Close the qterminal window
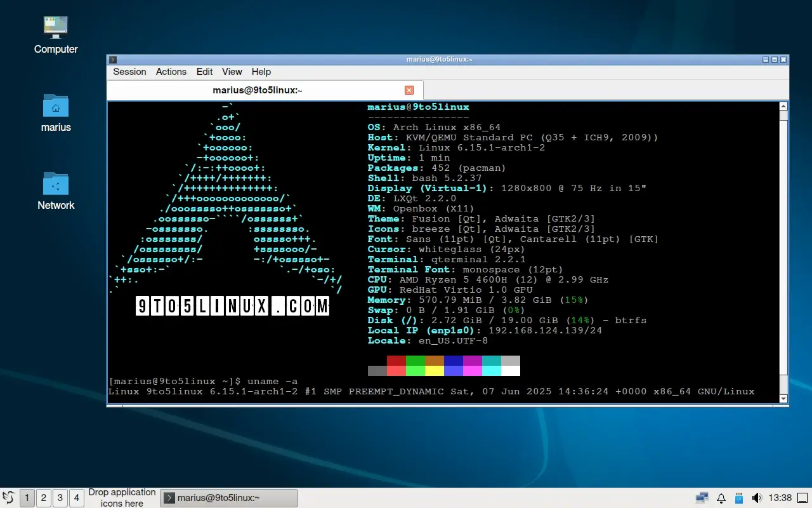The width and height of the screenshot is (812, 508). 784,59
